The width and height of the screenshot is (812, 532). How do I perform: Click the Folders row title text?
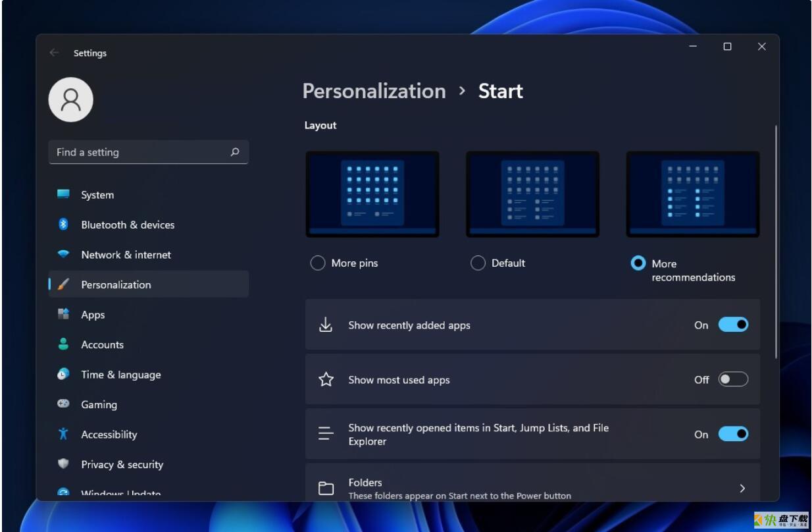point(365,483)
